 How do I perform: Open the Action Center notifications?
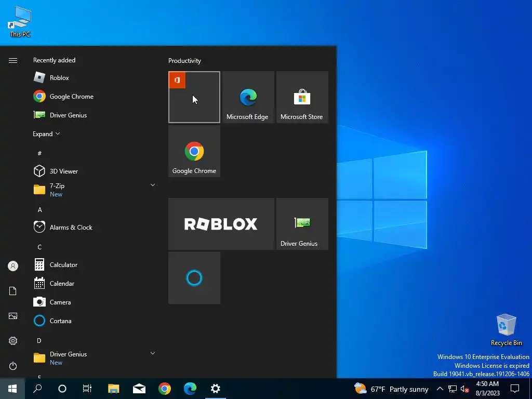[515, 389]
